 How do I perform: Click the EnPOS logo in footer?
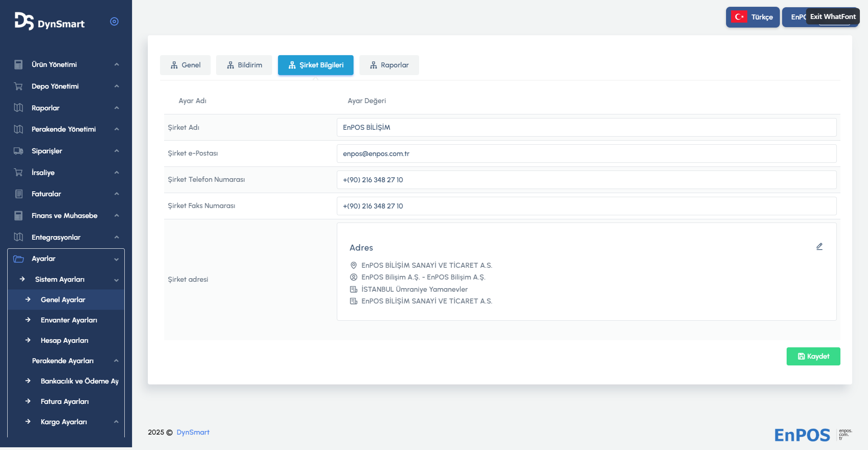pyautogui.click(x=802, y=435)
